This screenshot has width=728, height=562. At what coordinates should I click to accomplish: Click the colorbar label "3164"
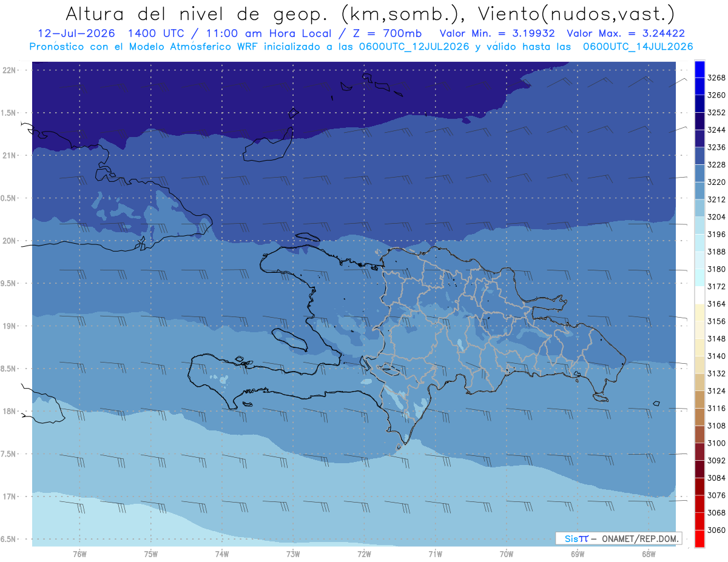pyautogui.click(x=716, y=304)
